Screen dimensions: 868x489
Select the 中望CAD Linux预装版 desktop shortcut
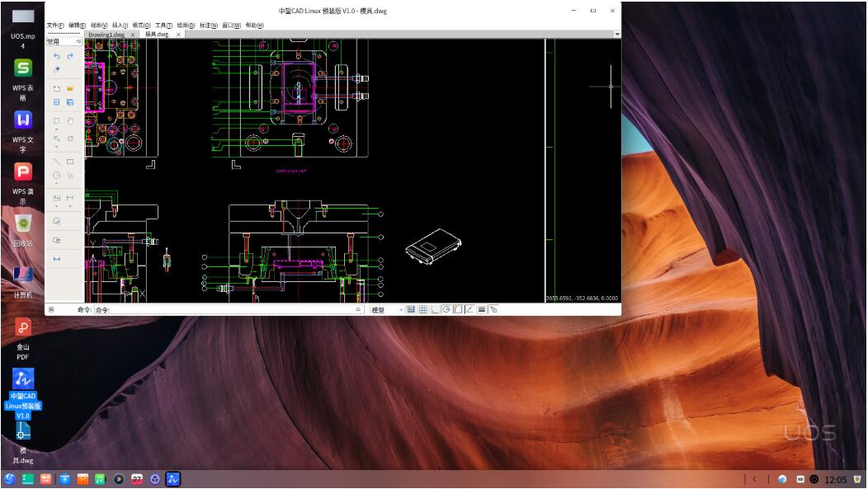click(x=23, y=394)
